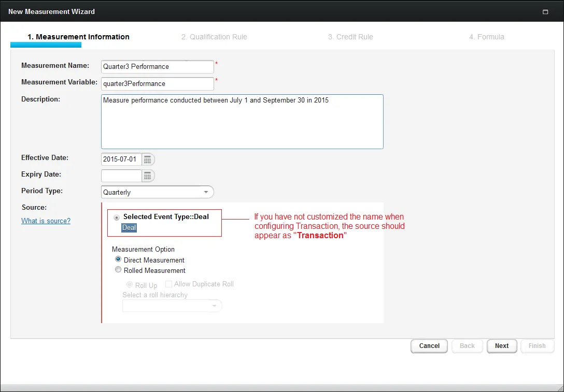Viewport: 564px width, 392px height.
Task: Go to the Measurement Information step
Action: point(78,37)
